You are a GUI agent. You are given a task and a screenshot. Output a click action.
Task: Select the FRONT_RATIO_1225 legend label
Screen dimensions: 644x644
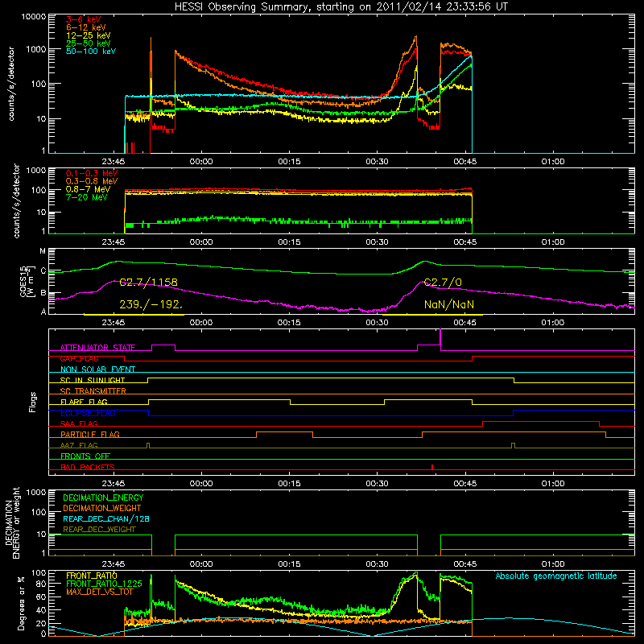(x=104, y=584)
